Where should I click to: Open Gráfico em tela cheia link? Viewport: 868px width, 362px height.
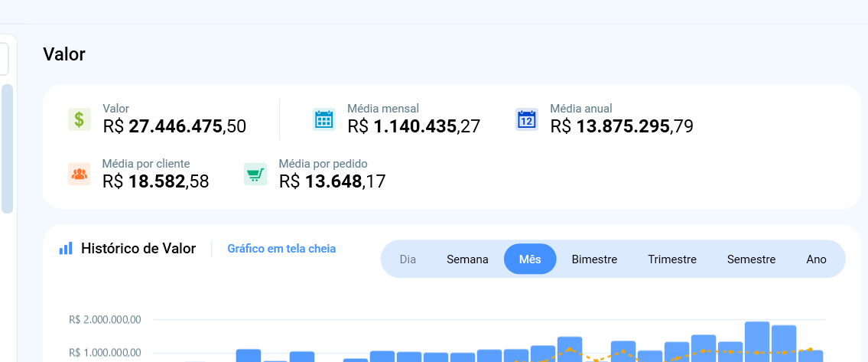281,249
